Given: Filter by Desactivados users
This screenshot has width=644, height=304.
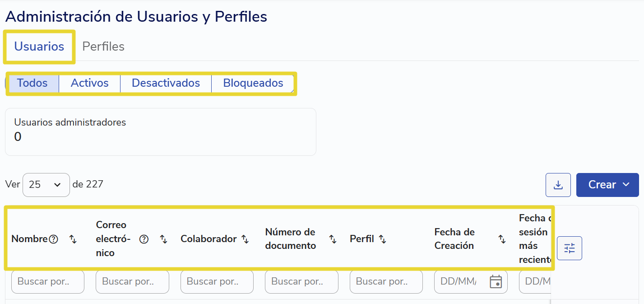Looking at the screenshot, I should tap(166, 83).
